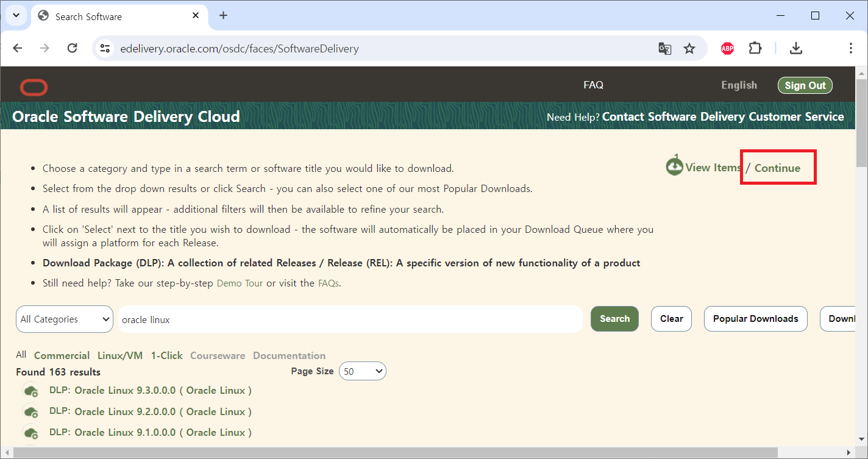
Task: Open a new browser tab
Action: (223, 16)
